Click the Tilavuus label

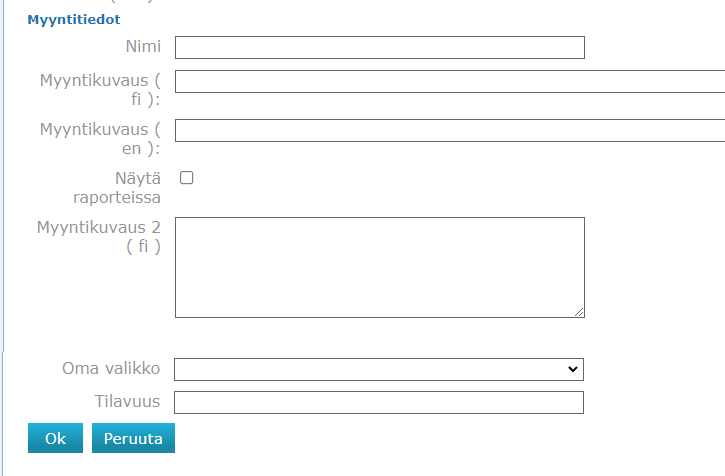(x=127, y=402)
